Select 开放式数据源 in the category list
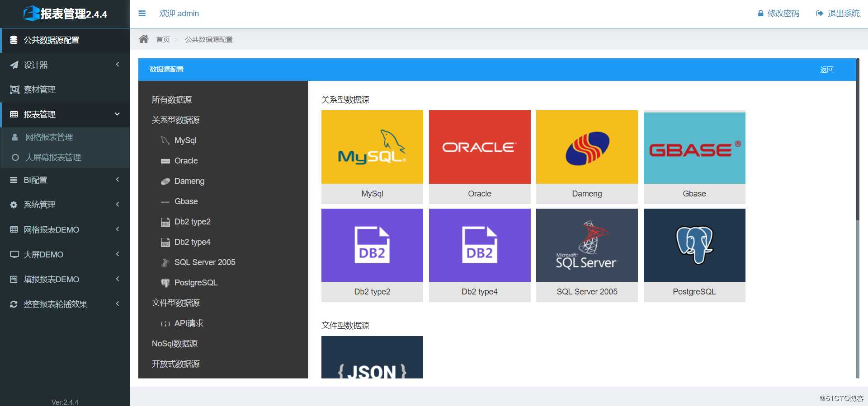Screen dimensions: 868x406 click(x=175, y=364)
